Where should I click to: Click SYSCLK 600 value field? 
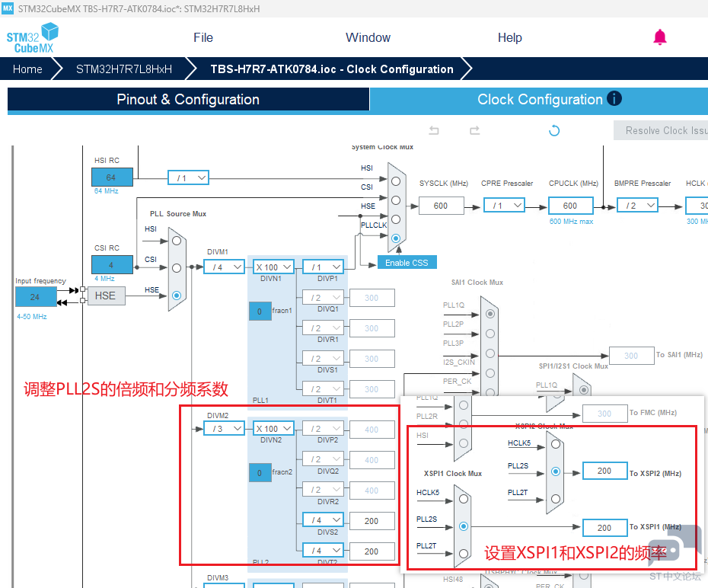click(x=441, y=206)
